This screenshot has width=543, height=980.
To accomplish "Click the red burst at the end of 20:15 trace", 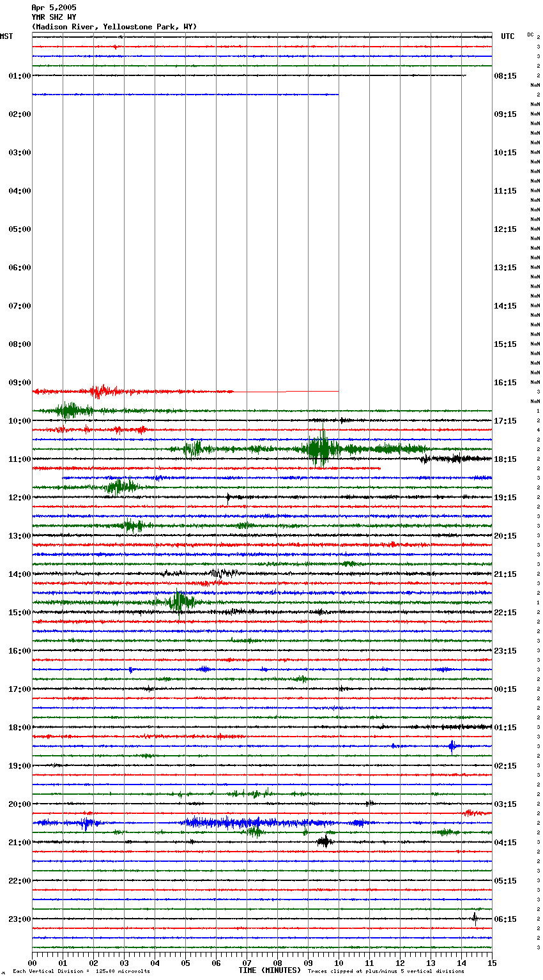I will click(475, 813).
